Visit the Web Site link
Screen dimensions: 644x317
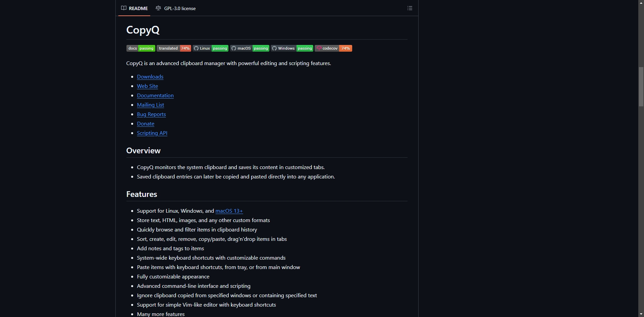(147, 86)
